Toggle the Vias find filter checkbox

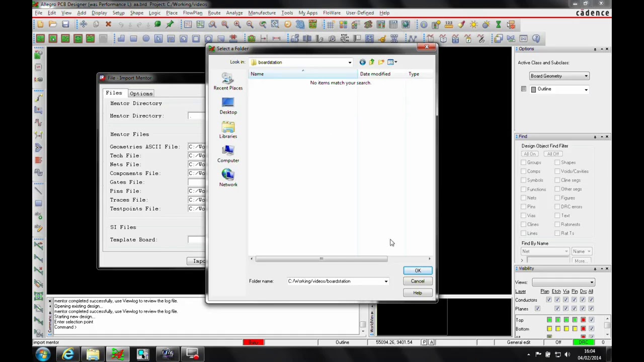tap(523, 215)
